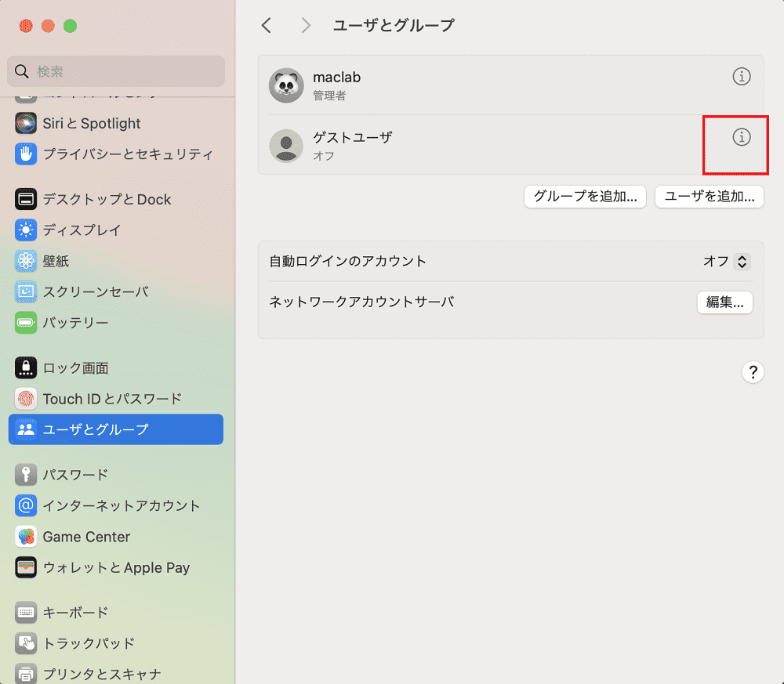This screenshot has width=784, height=684.
Task: Select the インターネットアカウント @ icon
Action: click(26, 505)
